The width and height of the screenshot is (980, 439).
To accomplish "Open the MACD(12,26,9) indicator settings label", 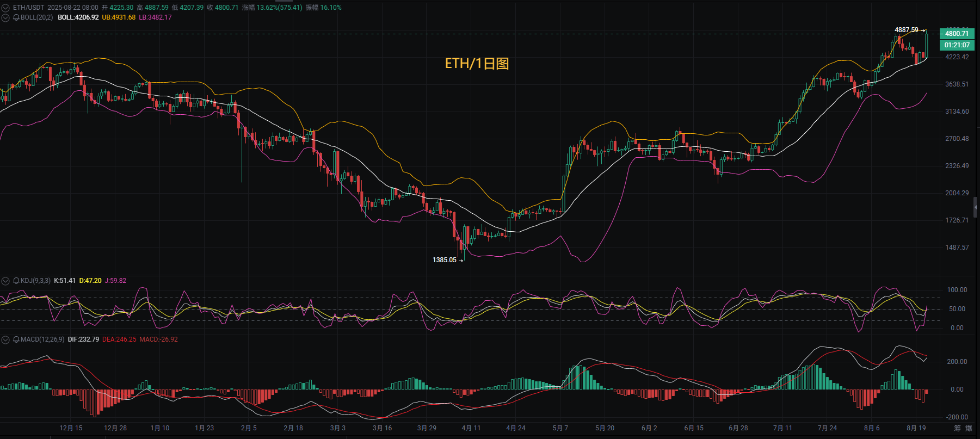I will point(42,339).
